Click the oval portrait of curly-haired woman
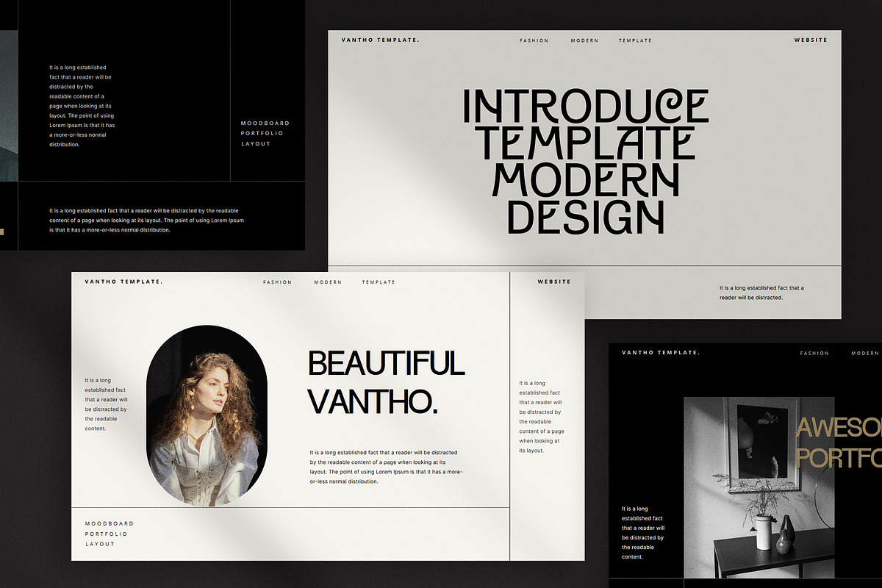The width and height of the screenshot is (882, 588). [x=207, y=416]
